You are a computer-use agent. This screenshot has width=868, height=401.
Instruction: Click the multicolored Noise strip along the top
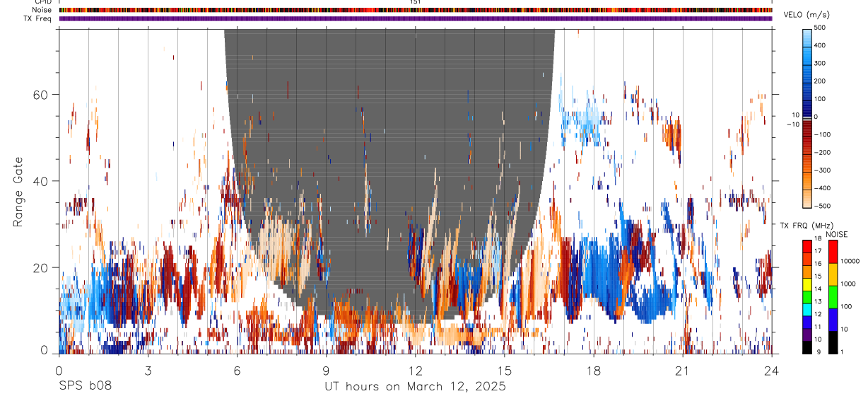416,10
